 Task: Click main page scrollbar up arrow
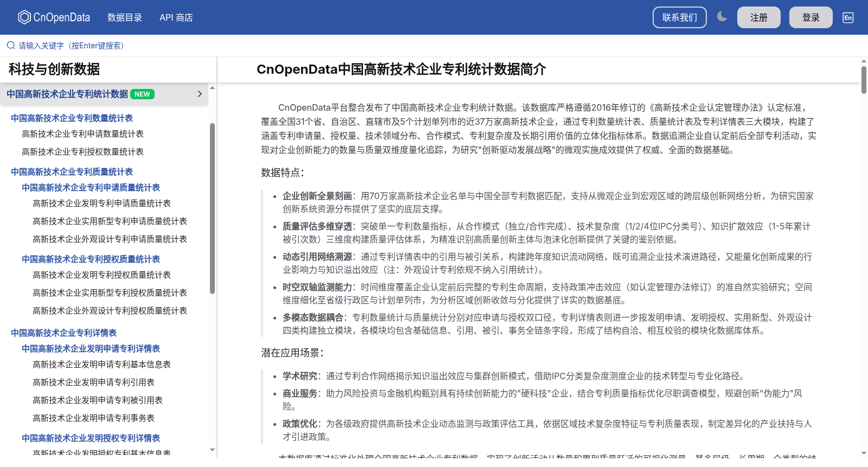(x=864, y=61)
